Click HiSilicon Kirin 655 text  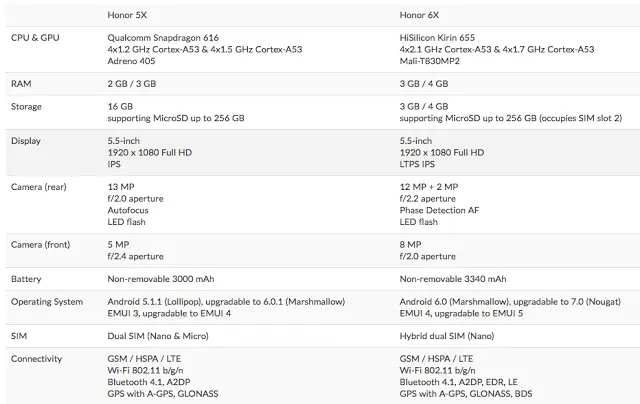click(444, 36)
